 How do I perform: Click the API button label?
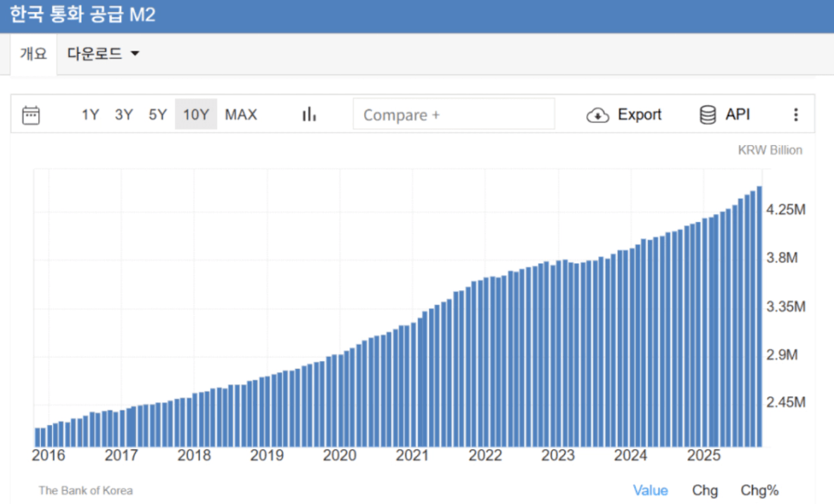coord(737,115)
